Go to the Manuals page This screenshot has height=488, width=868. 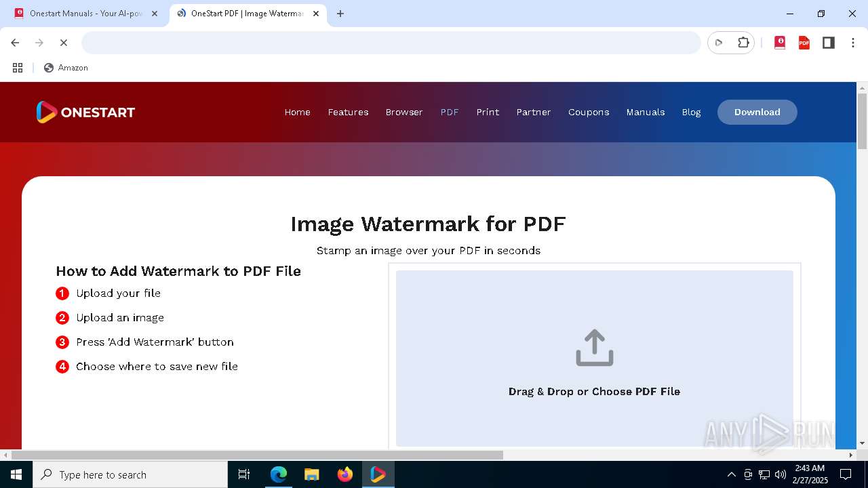(646, 112)
